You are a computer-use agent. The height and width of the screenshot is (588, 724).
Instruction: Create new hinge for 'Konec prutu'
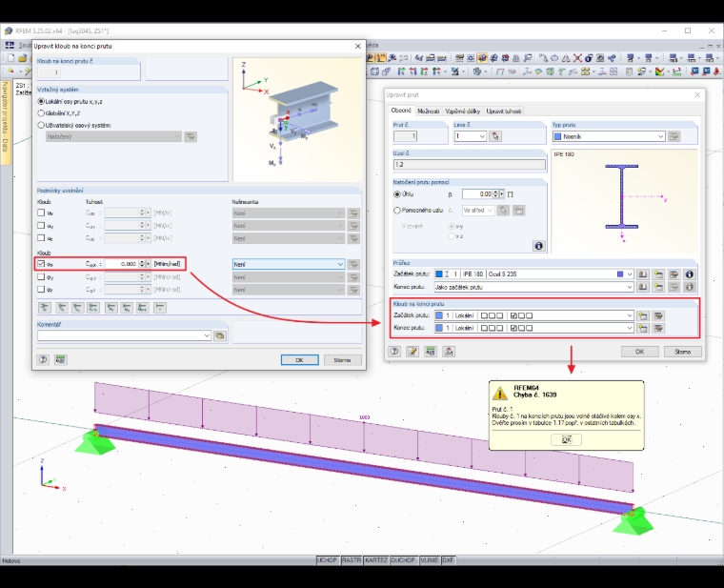tap(643, 329)
